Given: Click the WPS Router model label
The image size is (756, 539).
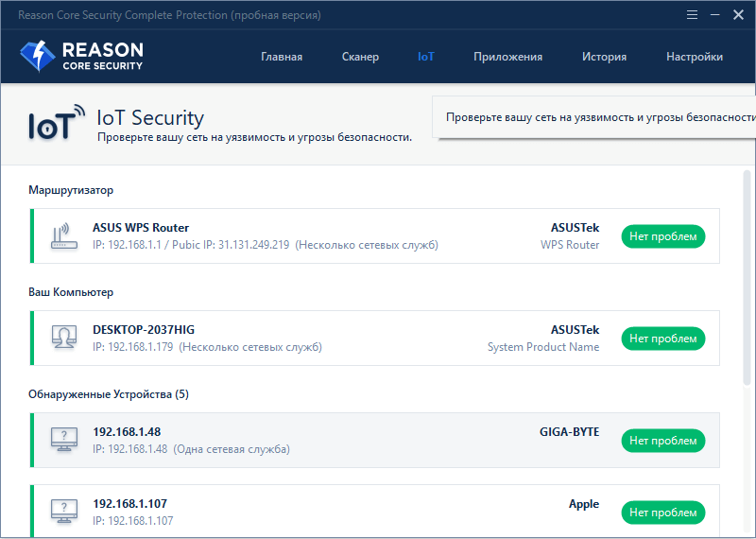Looking at the screenshot, I should click(x=570, y=245).
